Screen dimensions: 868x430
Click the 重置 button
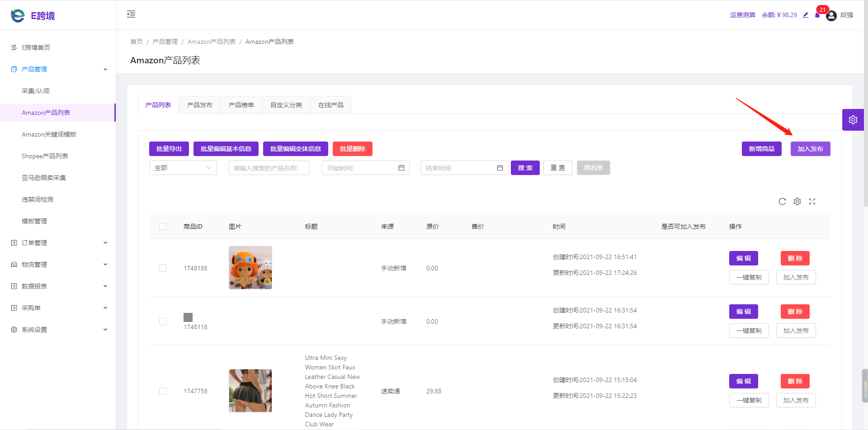click(558, 168)
